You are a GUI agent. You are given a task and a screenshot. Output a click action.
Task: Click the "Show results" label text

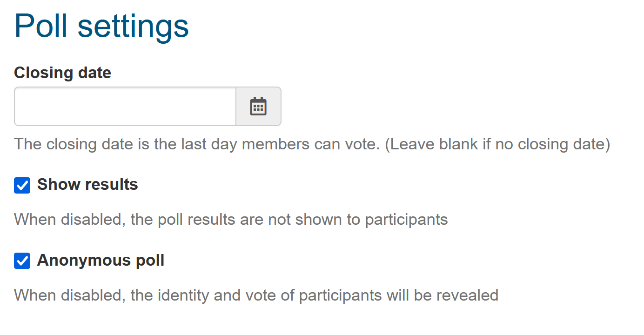tap(87, 185)
